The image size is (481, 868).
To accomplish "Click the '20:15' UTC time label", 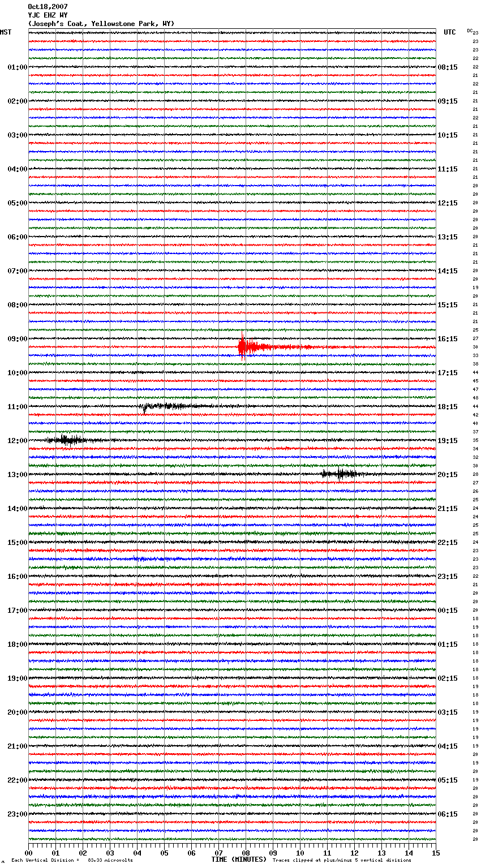I will [x=448, y=475].
